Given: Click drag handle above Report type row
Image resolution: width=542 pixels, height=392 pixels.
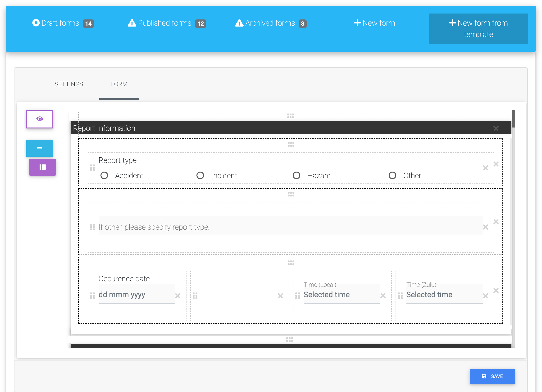Looking at the screenshot, I should tap(291, 144).
